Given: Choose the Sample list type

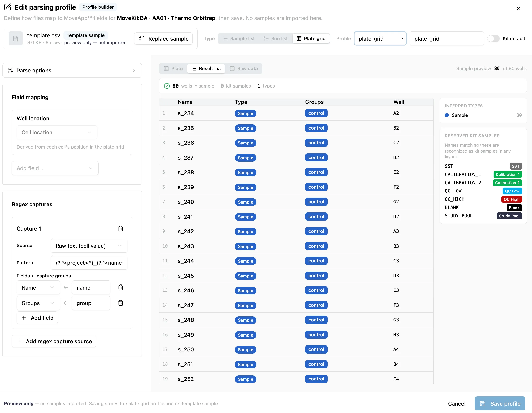Looking at the screenshot, I should point(239,38).
